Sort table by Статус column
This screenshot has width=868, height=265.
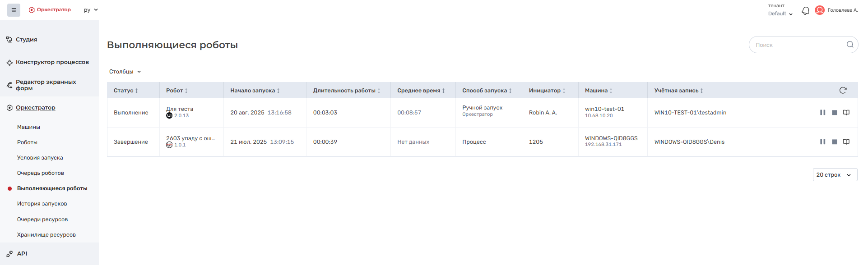pyautogui.click(x=126, y=91)
